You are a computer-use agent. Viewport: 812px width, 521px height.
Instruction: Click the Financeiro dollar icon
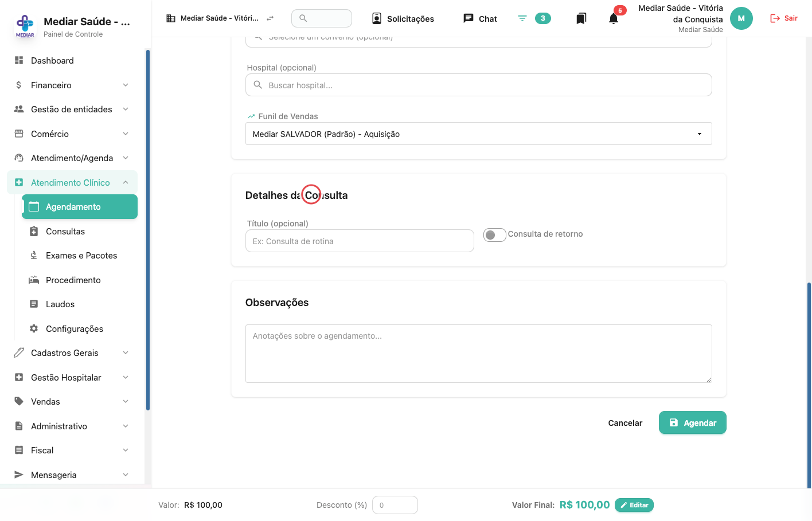click(19, 85)
